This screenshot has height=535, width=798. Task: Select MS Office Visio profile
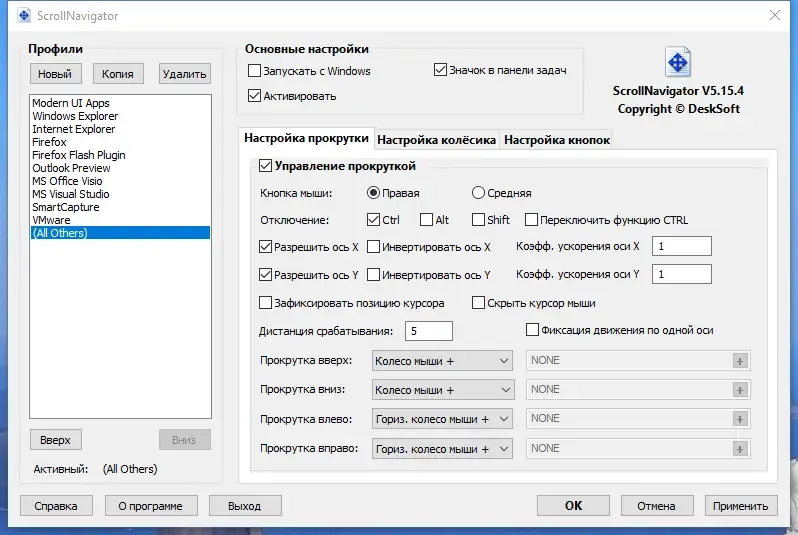point(120,181)
